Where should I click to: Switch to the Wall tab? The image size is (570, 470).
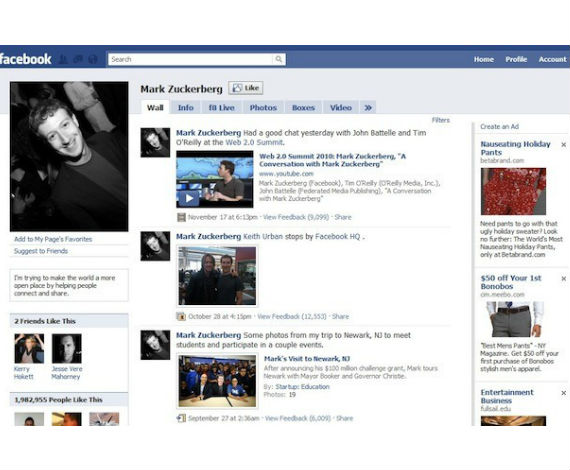click(x=155, y=108)
